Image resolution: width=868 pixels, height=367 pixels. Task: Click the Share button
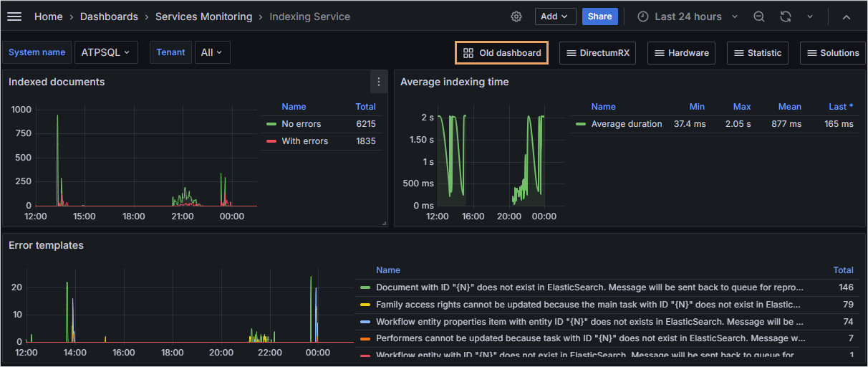[x=599, y=16]
